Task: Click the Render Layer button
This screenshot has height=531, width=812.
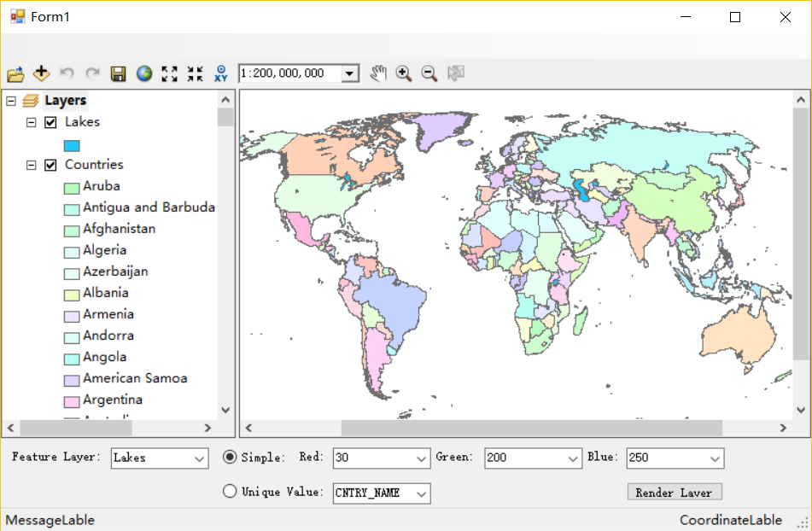Action: (675, 493)
